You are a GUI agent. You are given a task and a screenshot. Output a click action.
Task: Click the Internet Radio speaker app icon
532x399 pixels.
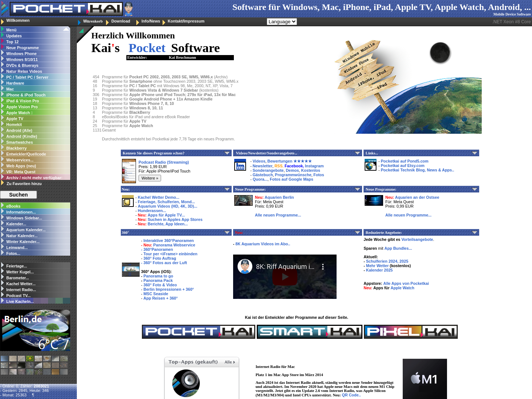[x=186, y=383]
